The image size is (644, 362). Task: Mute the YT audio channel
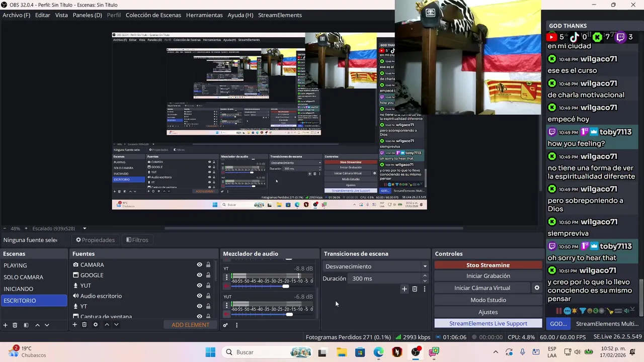coord(226,286)
